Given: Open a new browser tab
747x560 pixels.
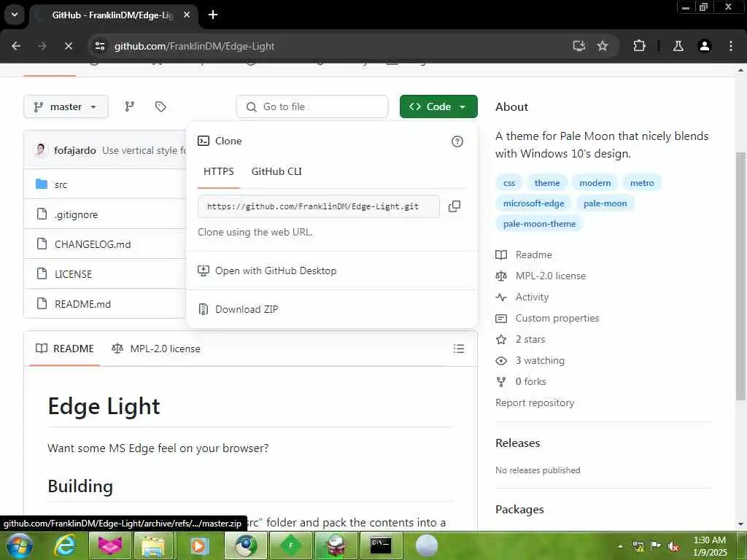Looking at the screenshot, I should pyautogui.click(x=213, y=15).
